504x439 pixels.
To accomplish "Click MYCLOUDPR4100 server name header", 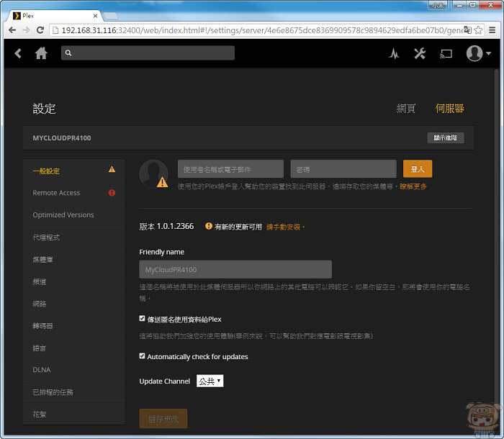I will (x=62, y=138).
